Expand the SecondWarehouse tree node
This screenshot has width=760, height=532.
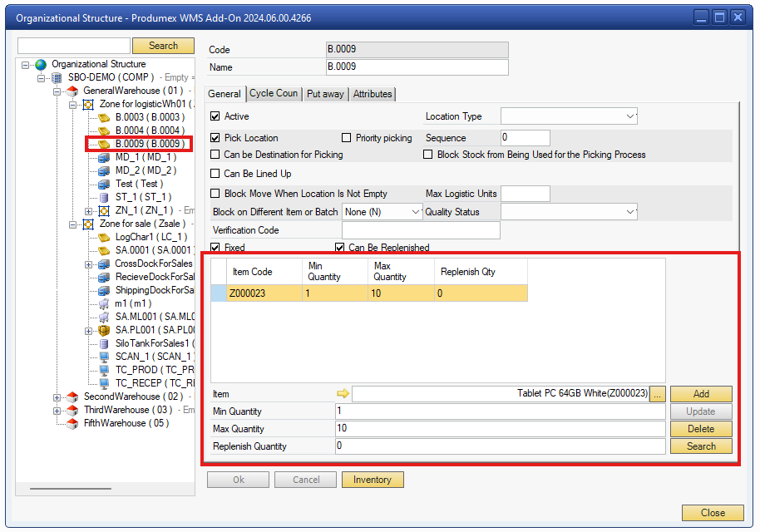pos(57,397)
